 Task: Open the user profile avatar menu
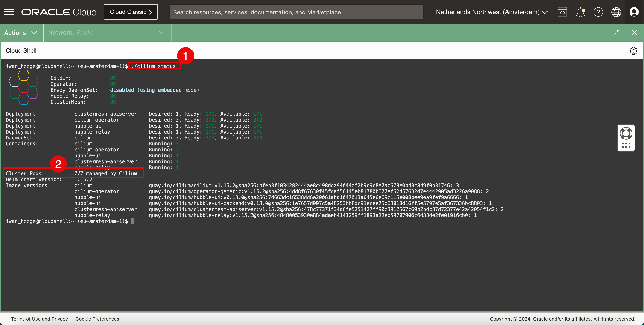[634, 12]
